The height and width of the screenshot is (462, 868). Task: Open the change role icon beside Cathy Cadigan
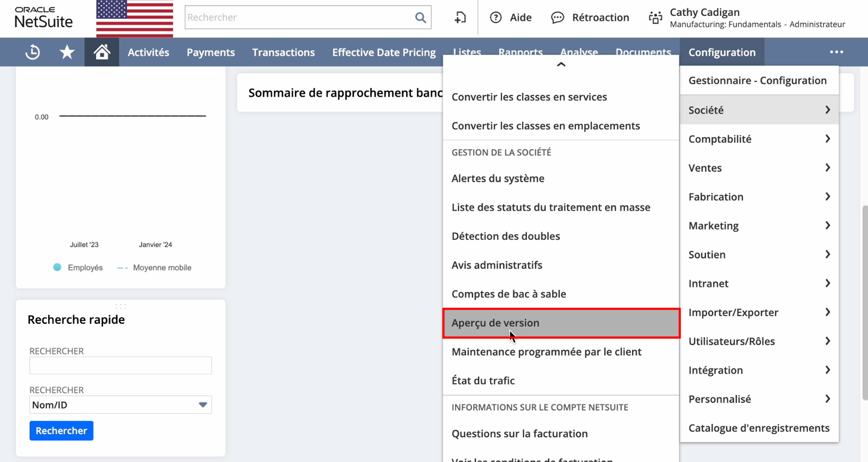(655, 18)
